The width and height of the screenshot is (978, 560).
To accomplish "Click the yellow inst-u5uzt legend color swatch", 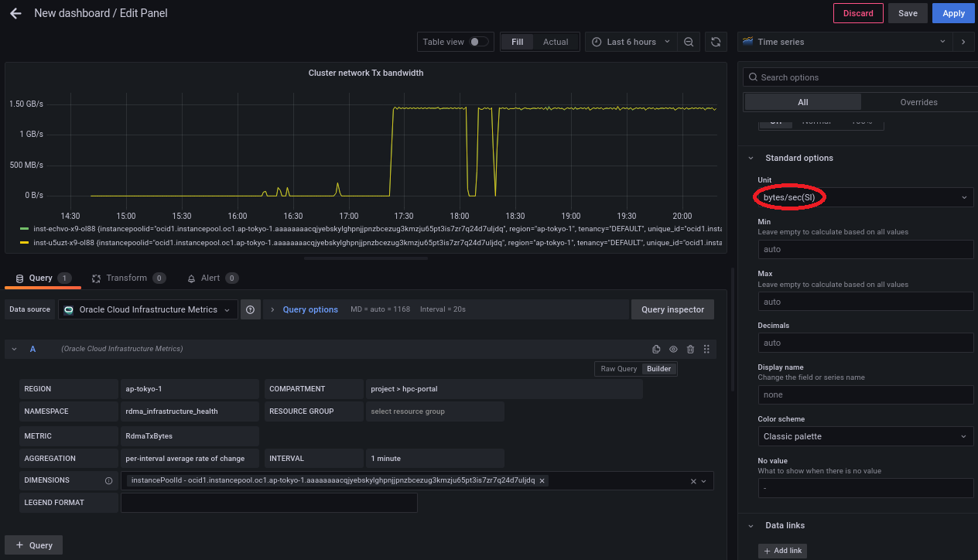I will 24,243.
